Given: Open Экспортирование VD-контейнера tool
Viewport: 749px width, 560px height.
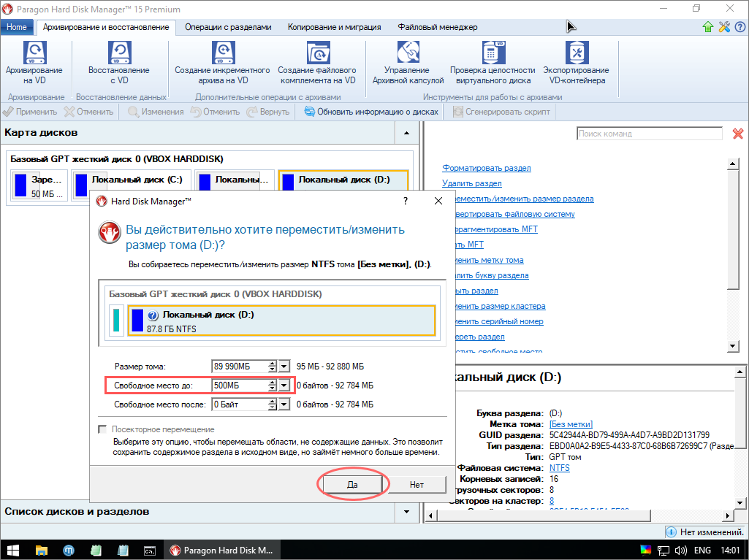Looking at the screenshot, I should pyautogui.click(x=576, y=63).
